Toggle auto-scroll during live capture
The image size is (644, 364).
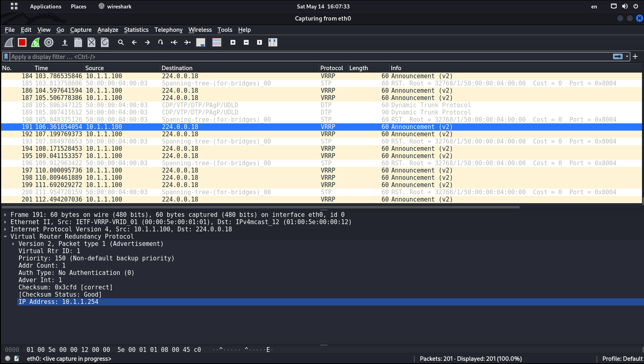pyautogui.click(x=201, y=42)
